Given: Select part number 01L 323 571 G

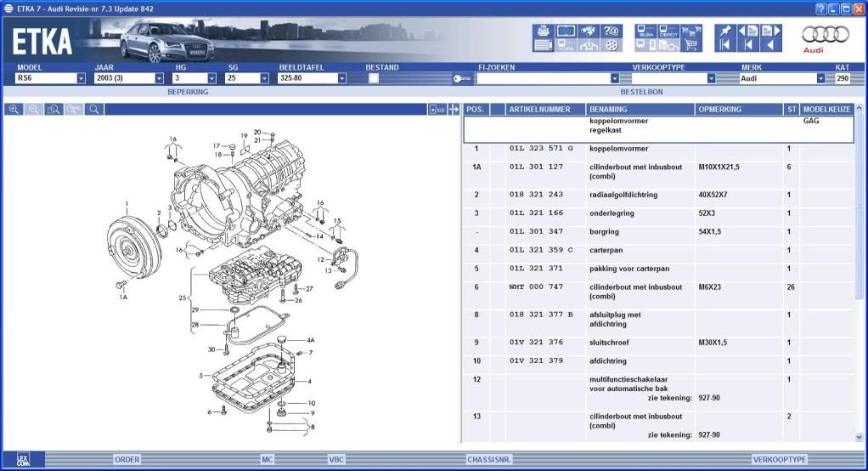Looking at the screenshot, I should pos(541,149).
